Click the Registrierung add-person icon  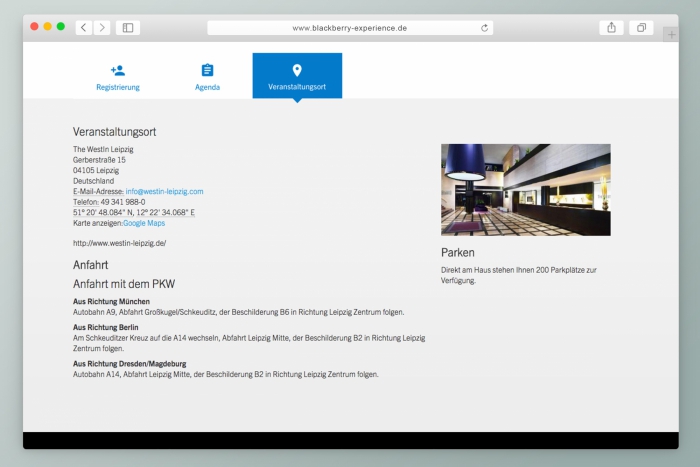pyautogui.click(x=118, y=70)
